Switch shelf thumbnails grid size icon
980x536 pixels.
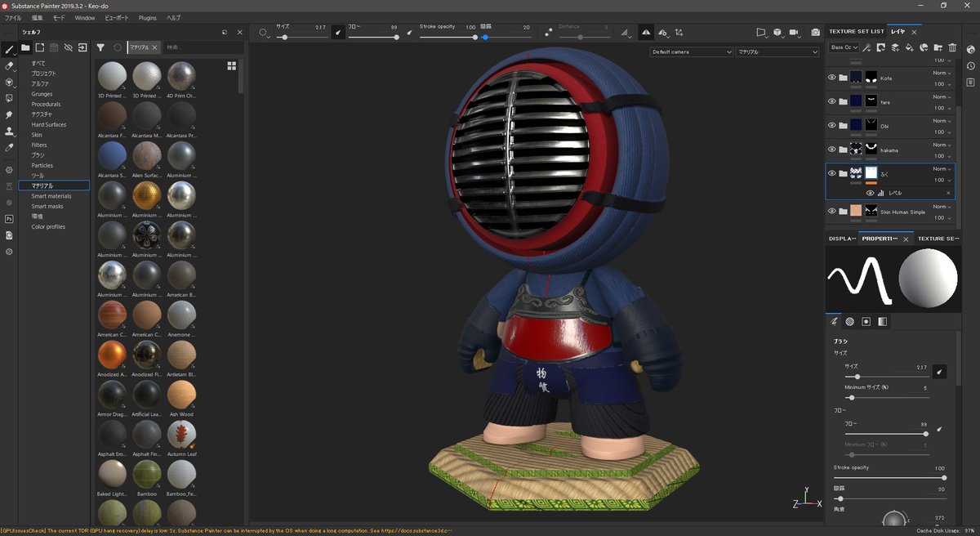point(232,65)
